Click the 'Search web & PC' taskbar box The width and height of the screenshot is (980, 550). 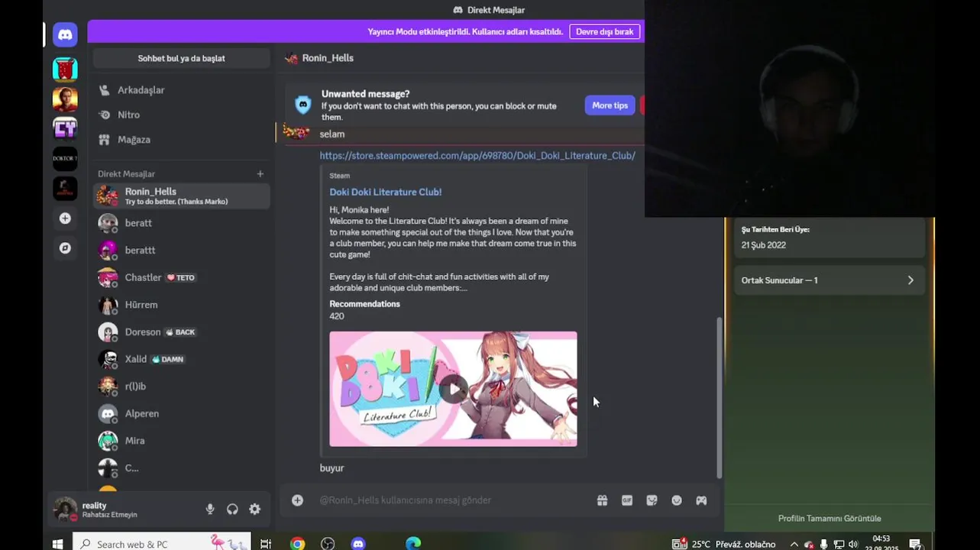tap(162, 543)
